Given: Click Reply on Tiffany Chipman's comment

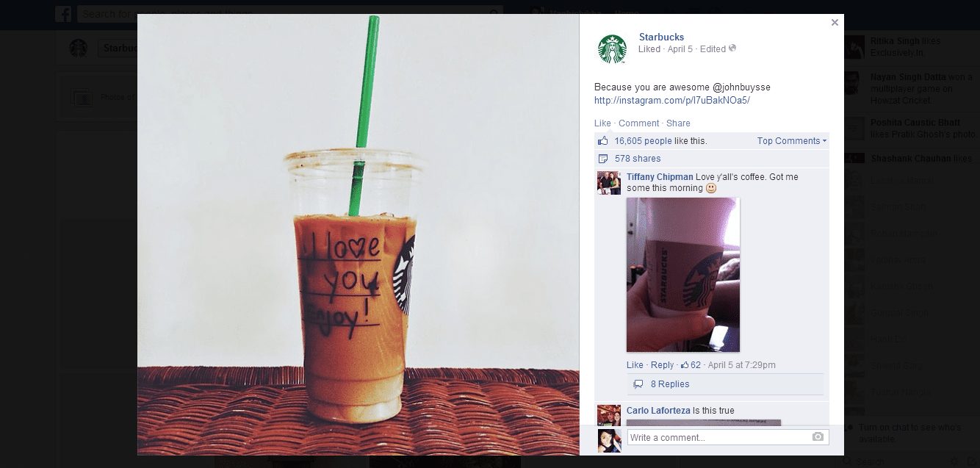Looking at the screenshot, I should tap(662, 365).
